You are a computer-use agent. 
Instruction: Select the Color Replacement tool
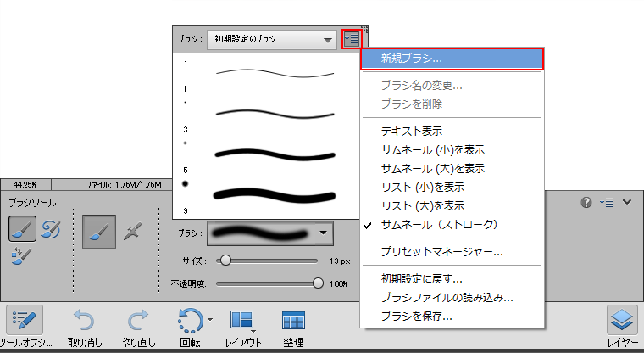[x=21, y=255]
